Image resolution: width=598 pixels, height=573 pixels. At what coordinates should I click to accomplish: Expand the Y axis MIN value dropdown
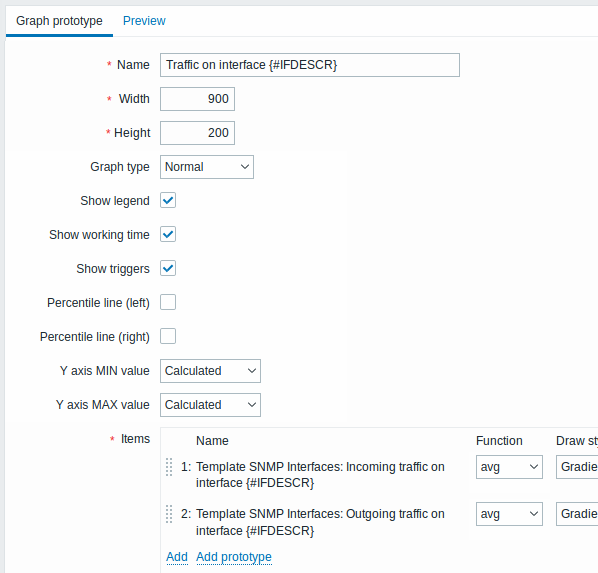tap(210, 371)
